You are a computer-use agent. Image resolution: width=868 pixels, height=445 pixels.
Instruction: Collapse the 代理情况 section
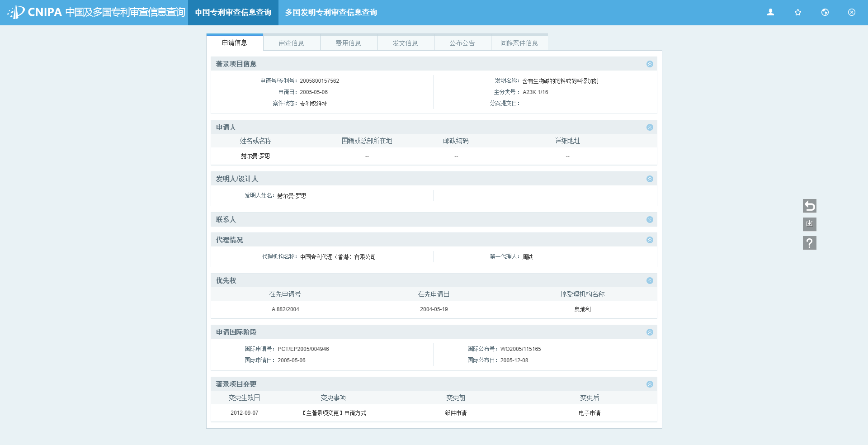[649, 240]
